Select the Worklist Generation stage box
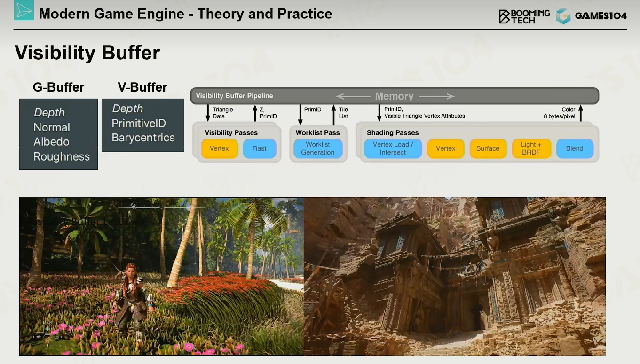640x364 pixels. click(318, 148)
